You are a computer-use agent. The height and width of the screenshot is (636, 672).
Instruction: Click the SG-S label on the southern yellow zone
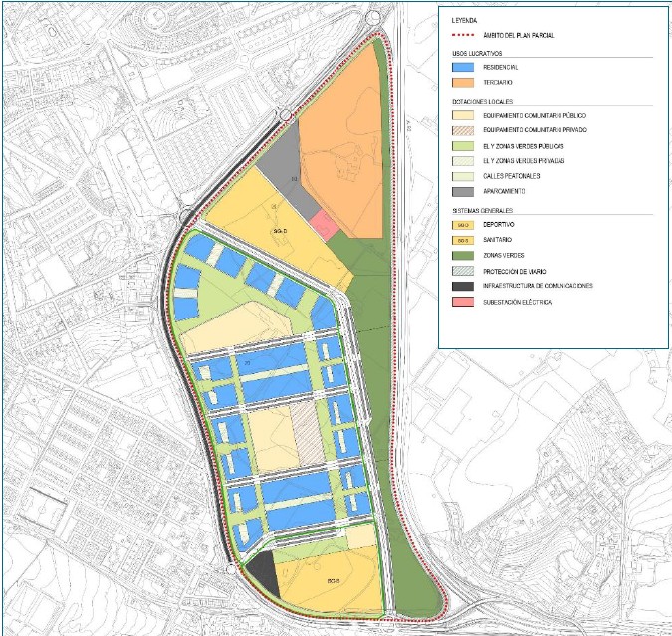[333, 581]
